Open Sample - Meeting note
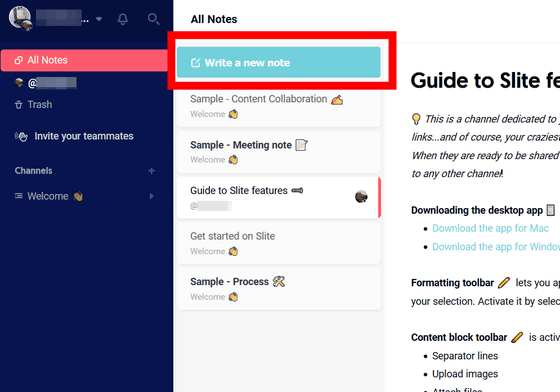The image size is (560, 392). [279, 152]
